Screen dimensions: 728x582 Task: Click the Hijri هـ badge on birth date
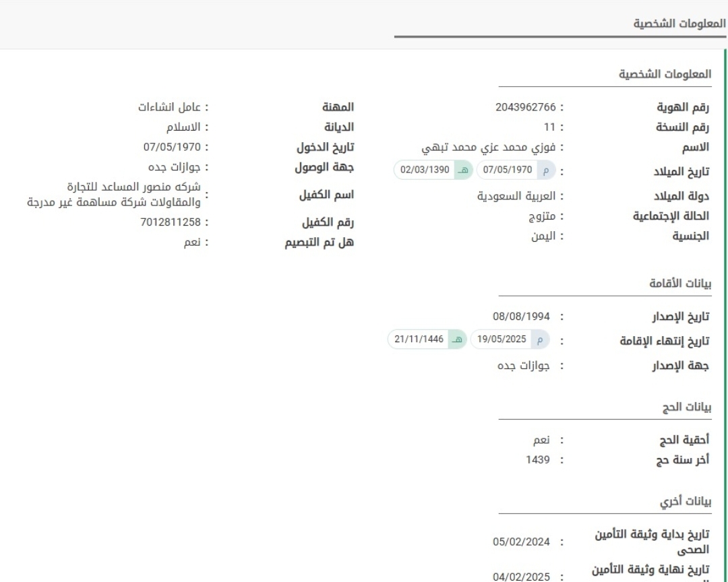click(x=463, y=170)
